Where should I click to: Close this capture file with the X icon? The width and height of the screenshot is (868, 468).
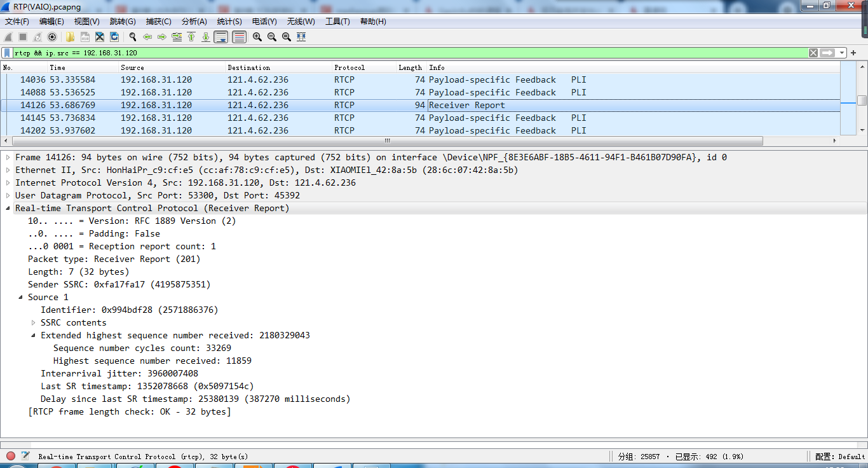[100, 37]
